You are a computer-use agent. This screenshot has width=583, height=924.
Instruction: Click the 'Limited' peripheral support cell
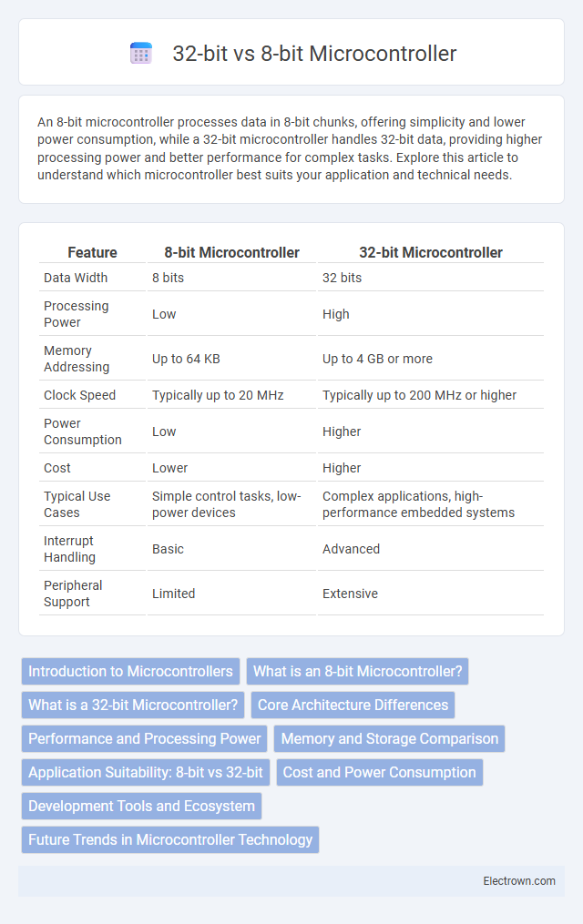173,594
